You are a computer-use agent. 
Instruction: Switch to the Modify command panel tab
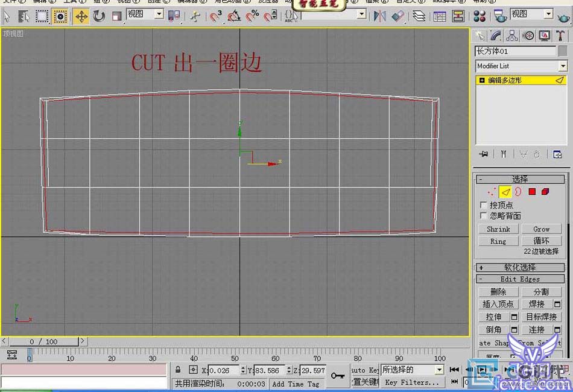coord(496,36)
